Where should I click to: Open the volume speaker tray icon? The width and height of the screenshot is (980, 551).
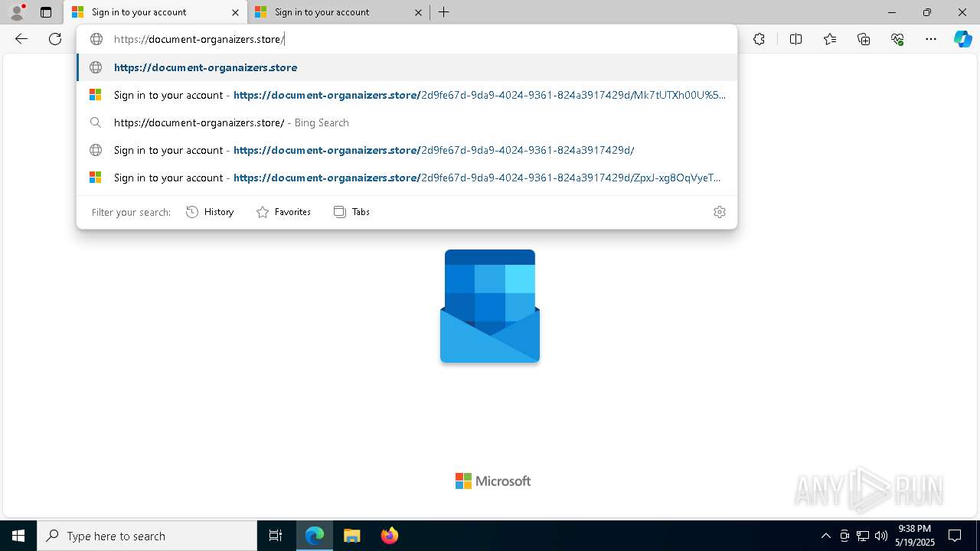881,536
